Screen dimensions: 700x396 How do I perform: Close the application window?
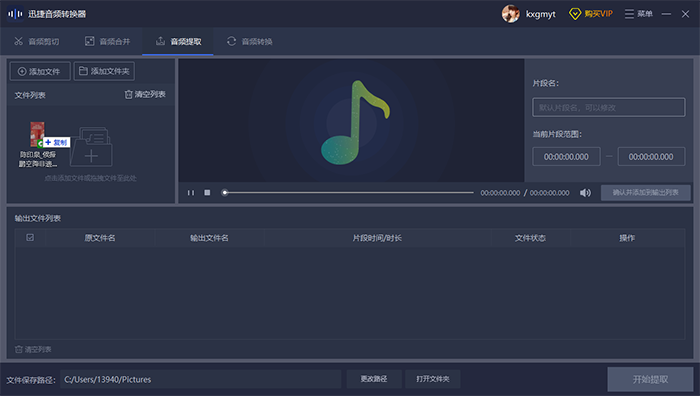pyautogui.click(x=685, y=14)
